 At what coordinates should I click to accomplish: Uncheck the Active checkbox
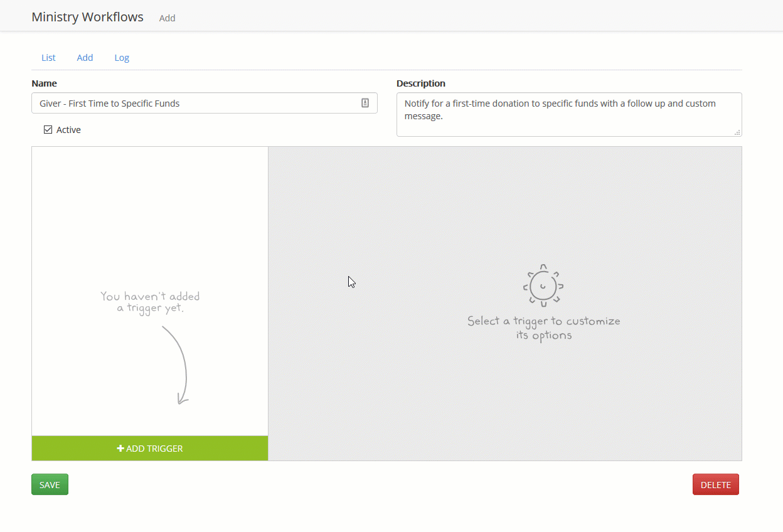point(48,130)
